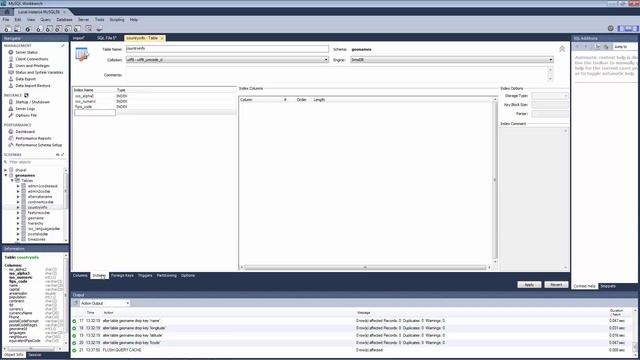Screen dimensions: 640x360
Task: Click the green status icon on output row 21
Action: (74, 350)
